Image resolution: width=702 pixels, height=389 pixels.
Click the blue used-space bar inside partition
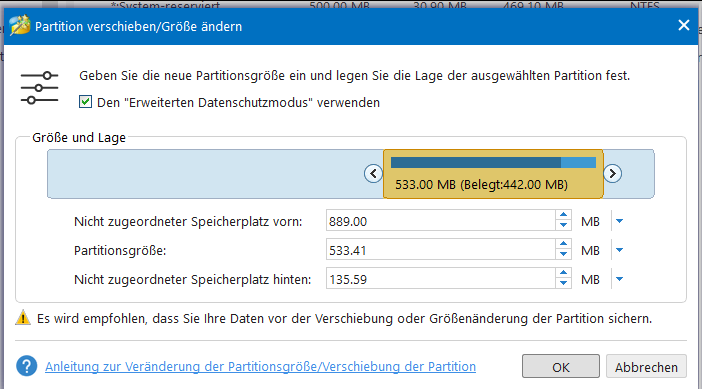[475, 162]
